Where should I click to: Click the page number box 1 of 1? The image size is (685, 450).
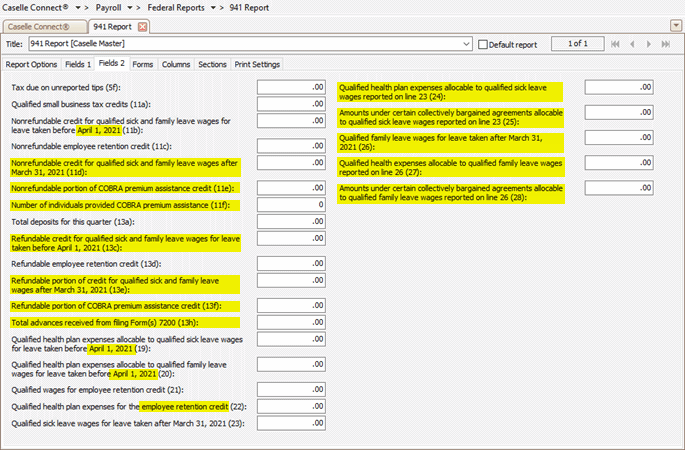578,44
